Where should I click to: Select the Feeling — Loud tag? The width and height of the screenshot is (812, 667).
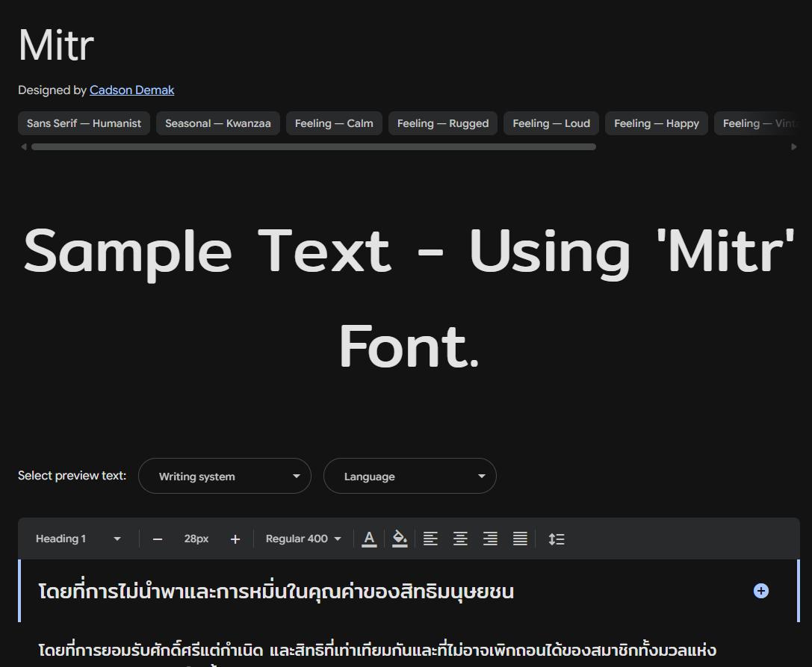[x=551, y=123]
